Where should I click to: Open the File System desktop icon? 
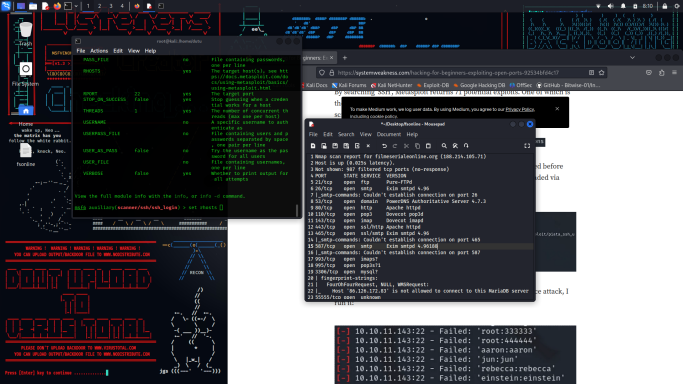[26, 73]
